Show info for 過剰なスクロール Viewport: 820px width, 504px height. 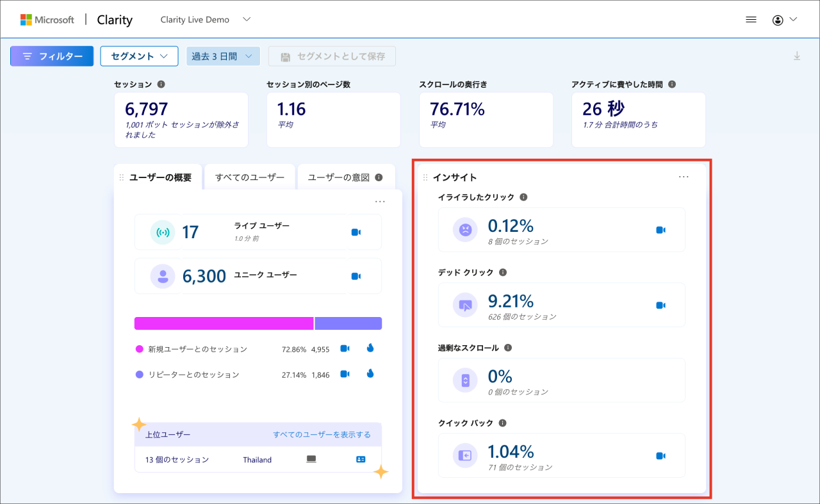pos(507,348)
